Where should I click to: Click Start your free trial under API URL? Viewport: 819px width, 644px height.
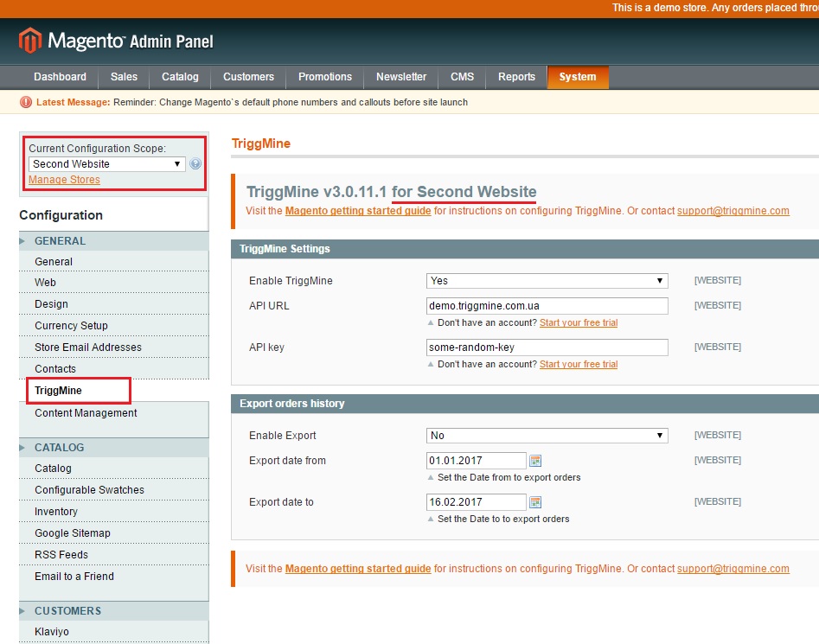(579, 322)
